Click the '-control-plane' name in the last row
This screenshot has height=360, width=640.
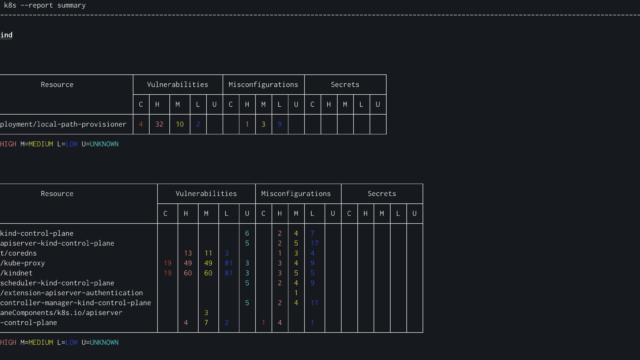[29, 322]
